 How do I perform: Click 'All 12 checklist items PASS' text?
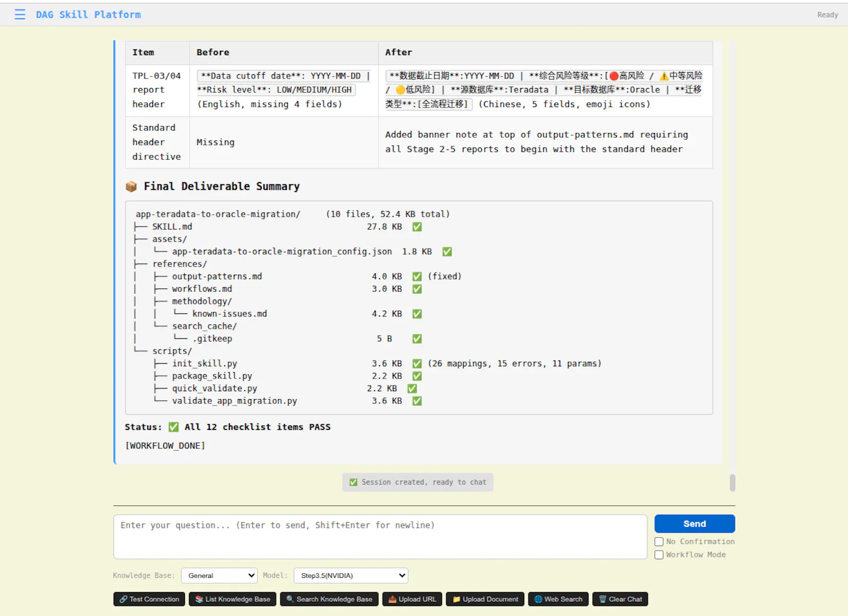pos(258,427)
